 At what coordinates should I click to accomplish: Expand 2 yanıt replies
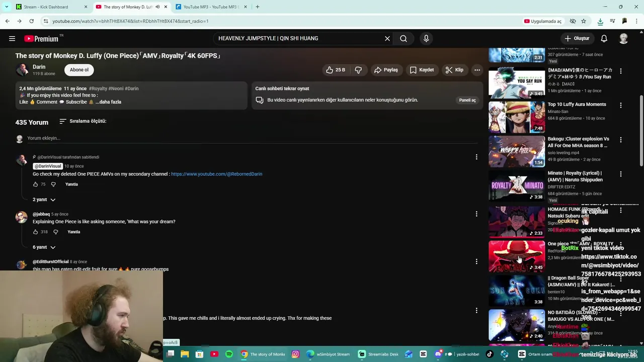click(44, 200)
